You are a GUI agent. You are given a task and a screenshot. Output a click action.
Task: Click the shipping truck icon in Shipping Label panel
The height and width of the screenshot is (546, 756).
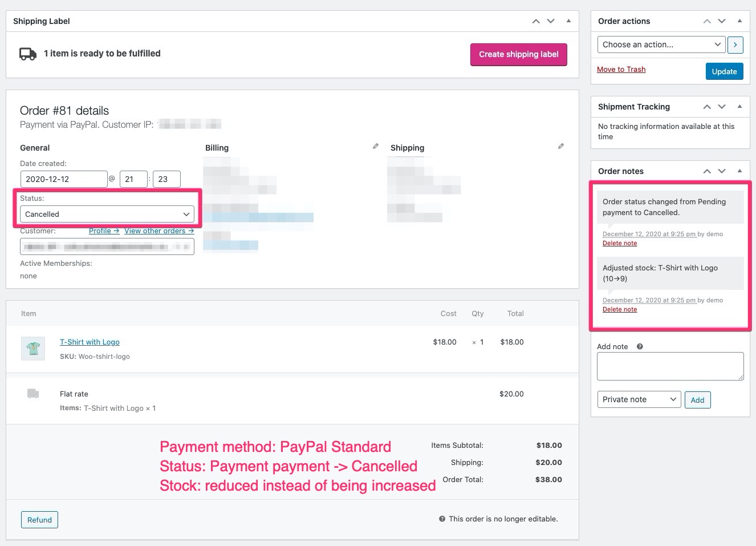tap(28, 54)
